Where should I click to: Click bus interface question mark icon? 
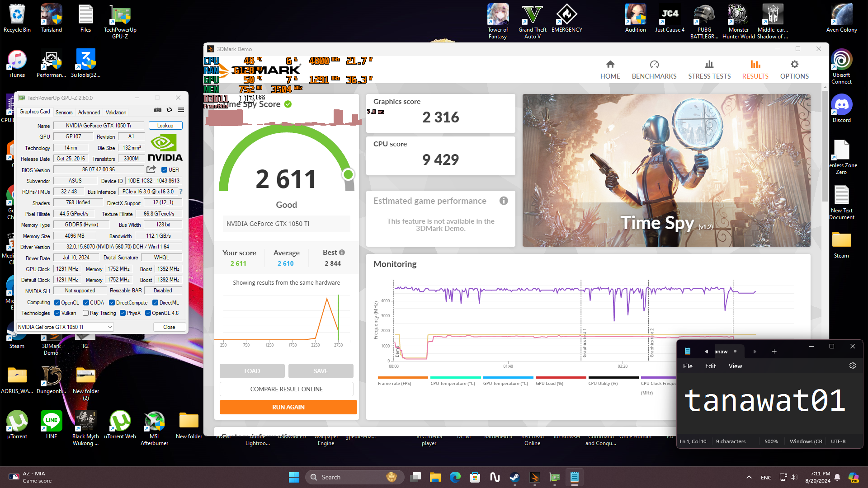[x=181, y=192]
